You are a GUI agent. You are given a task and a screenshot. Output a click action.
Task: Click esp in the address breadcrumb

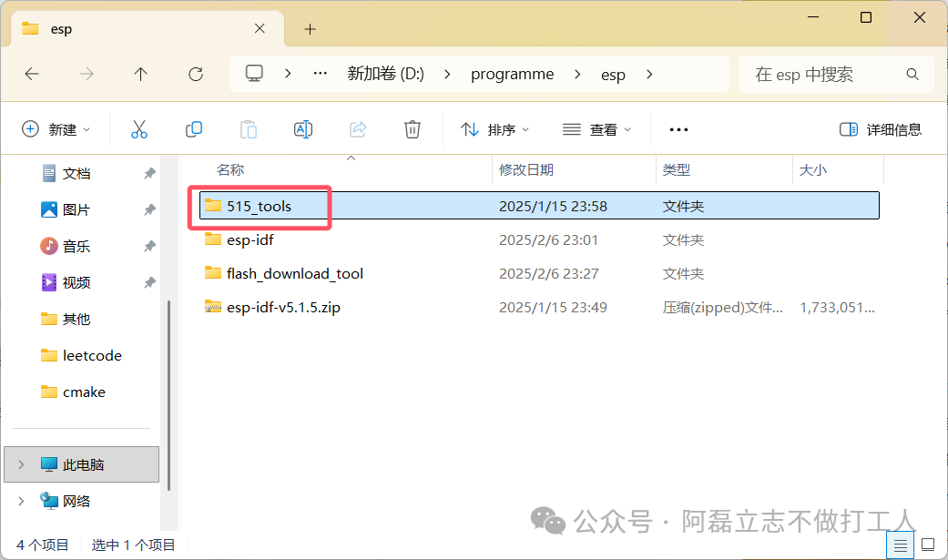(x=613, y=75)
